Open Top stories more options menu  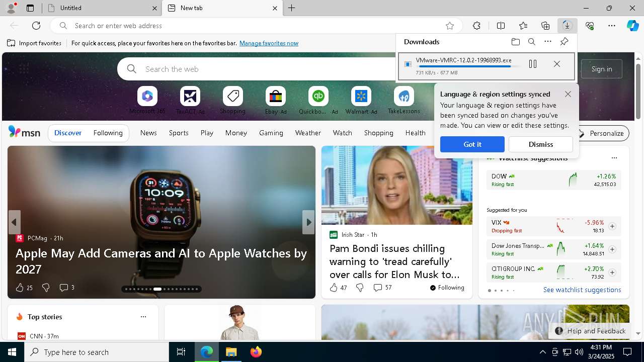[143, 317]
